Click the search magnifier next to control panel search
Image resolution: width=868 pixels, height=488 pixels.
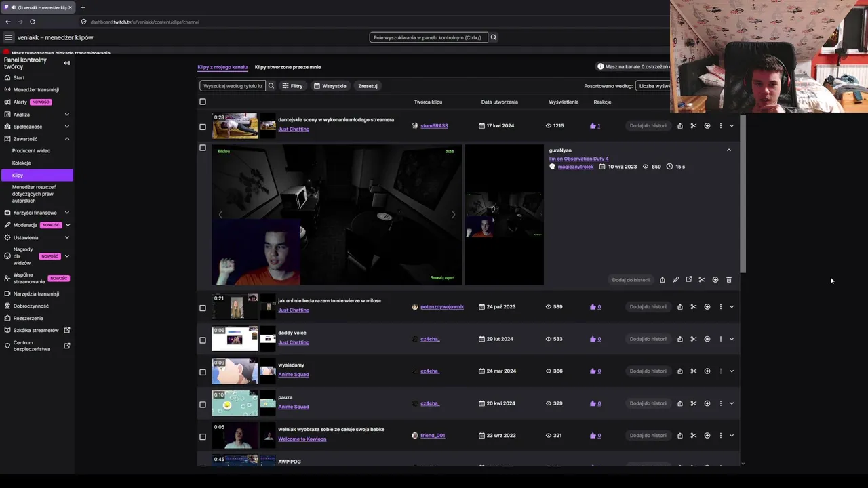click(494, 37)
